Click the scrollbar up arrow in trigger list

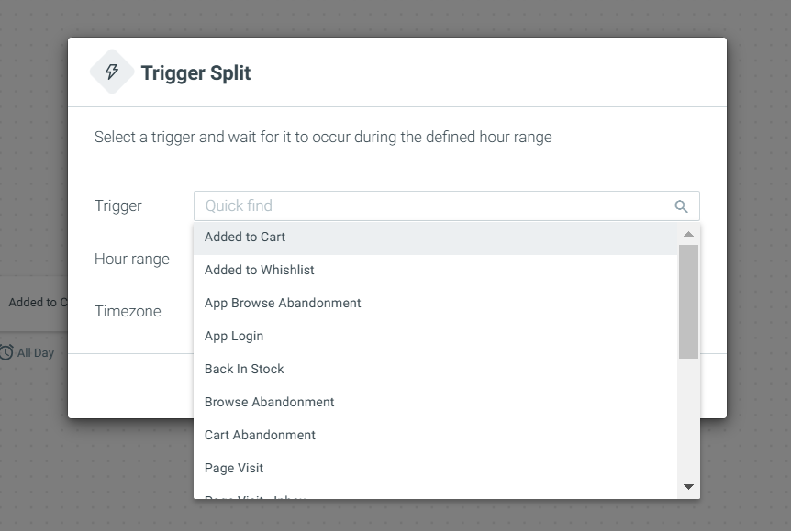pos(688,234)
